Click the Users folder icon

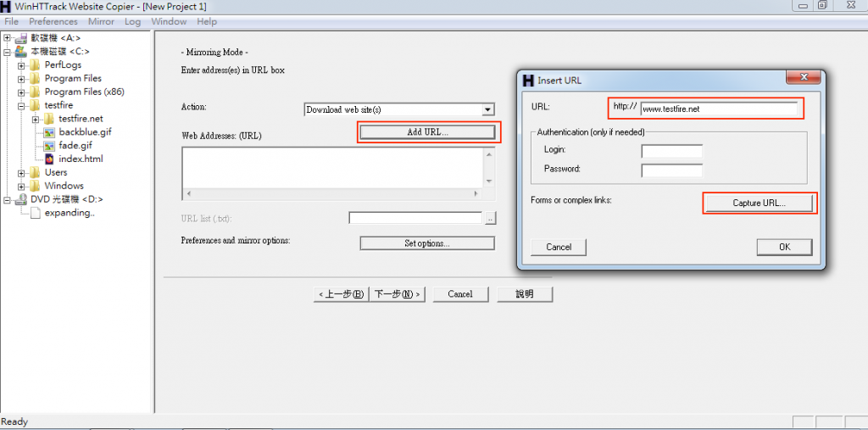35,172
